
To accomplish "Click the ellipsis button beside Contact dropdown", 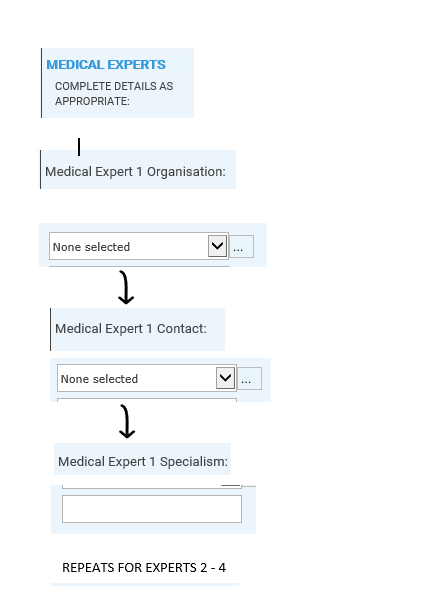I will (x=249, y=378).
